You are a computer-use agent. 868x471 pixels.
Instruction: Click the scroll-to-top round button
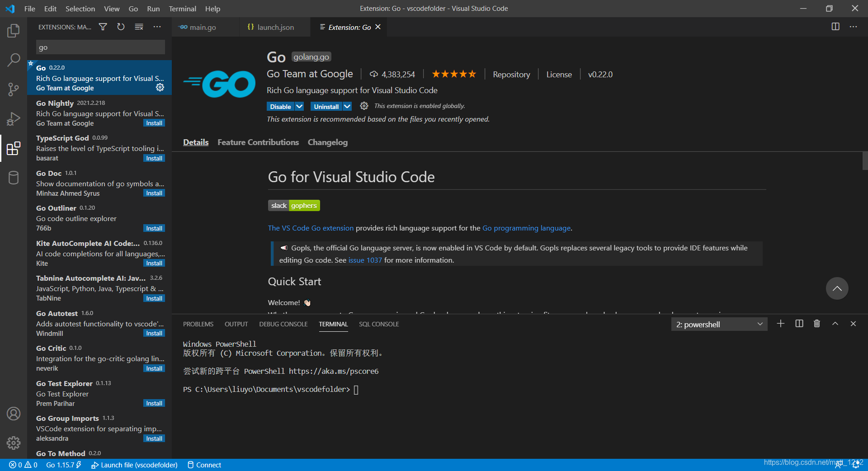click(x=837, y=288)
